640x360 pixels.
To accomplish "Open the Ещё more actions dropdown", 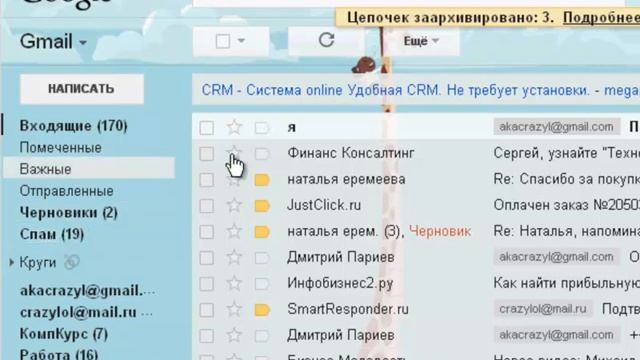I will tap(421, 41).
